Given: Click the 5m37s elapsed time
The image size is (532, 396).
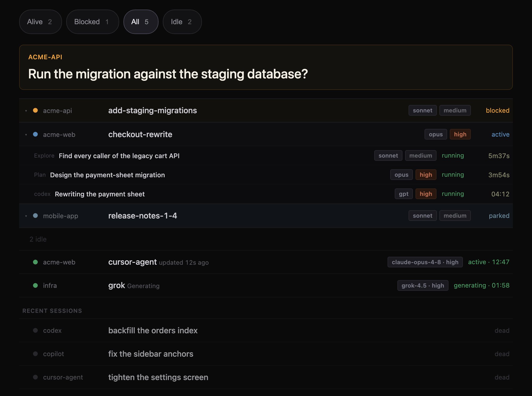Looking at the screenshot, I should pos(499,156).
